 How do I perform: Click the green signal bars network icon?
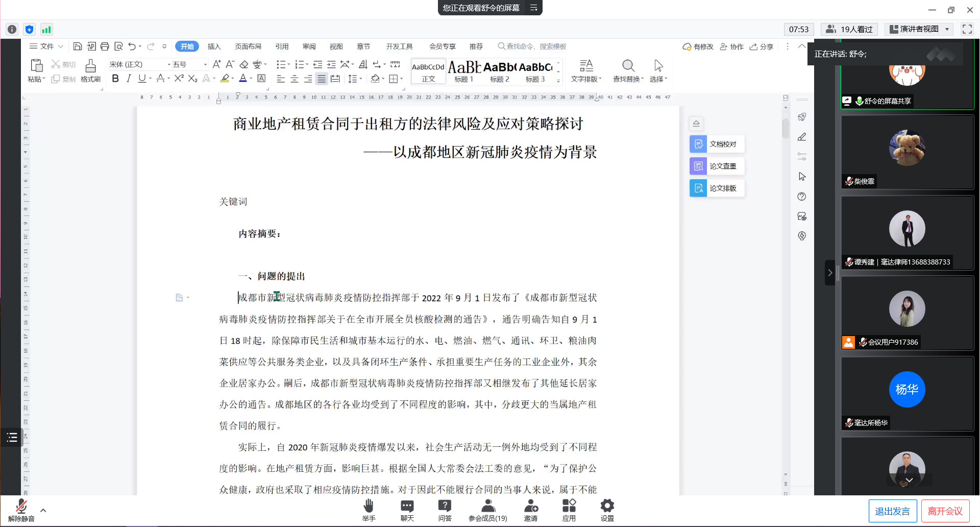46,30
